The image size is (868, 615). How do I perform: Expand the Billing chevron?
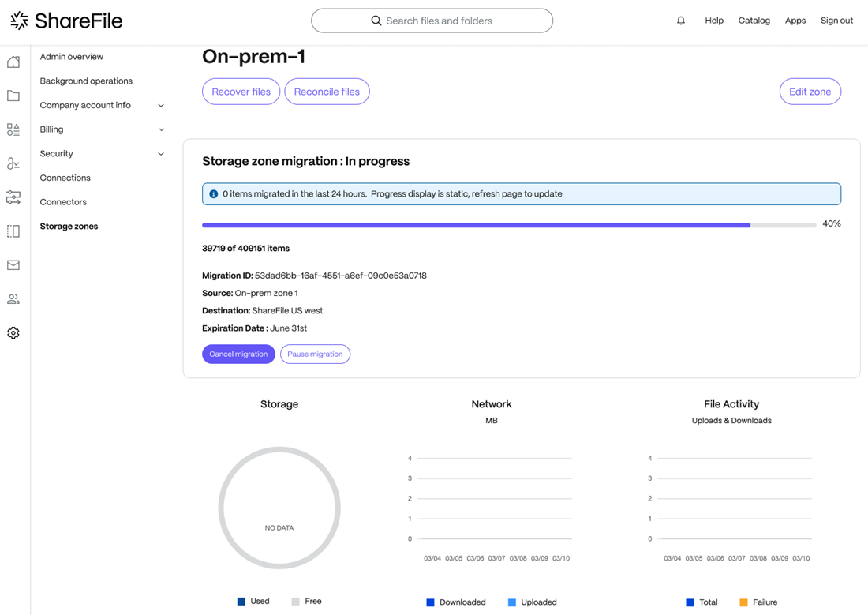coord(161,129)
